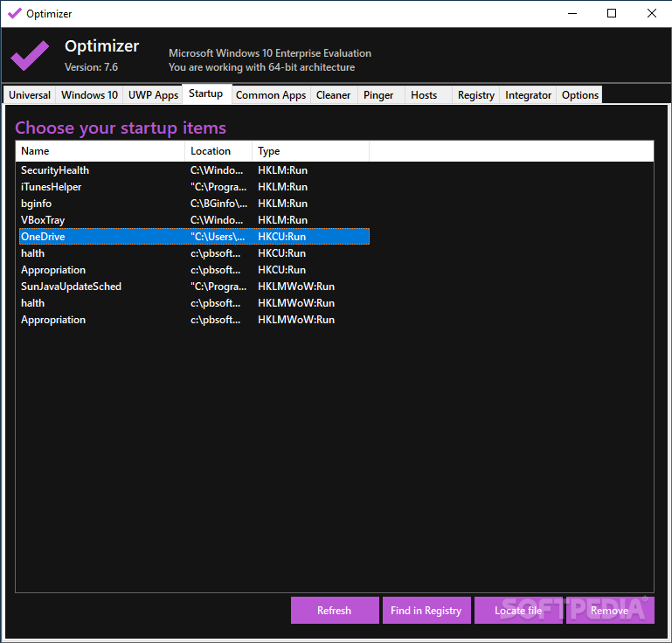Image resolution: width=672 pixels, height=643 pixels.
Task: Select the Startup tab
Action: coord(207,93)
